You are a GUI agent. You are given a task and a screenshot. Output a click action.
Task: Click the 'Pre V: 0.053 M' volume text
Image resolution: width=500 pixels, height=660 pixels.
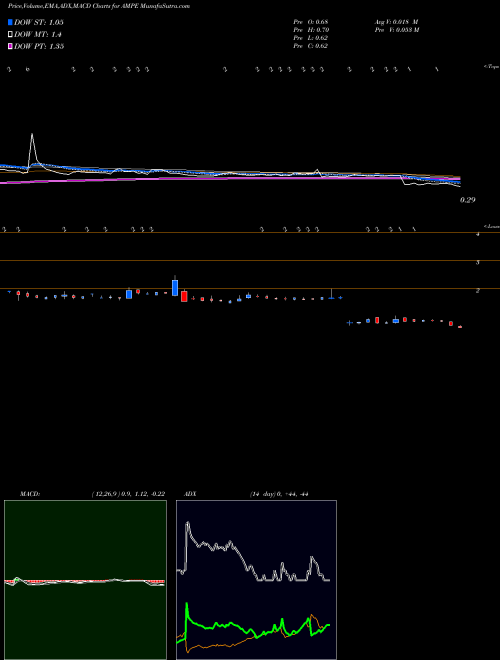[x=397, y=30]
